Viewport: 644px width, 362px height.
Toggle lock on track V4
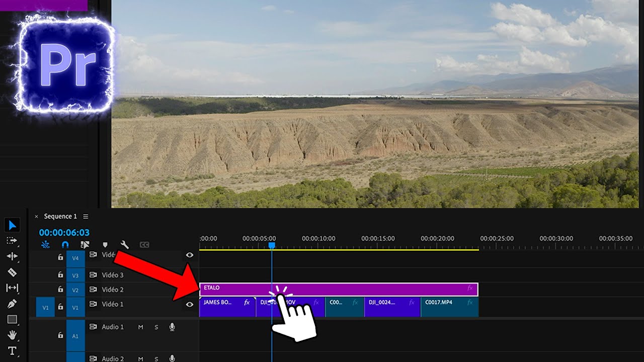[60, 257]
